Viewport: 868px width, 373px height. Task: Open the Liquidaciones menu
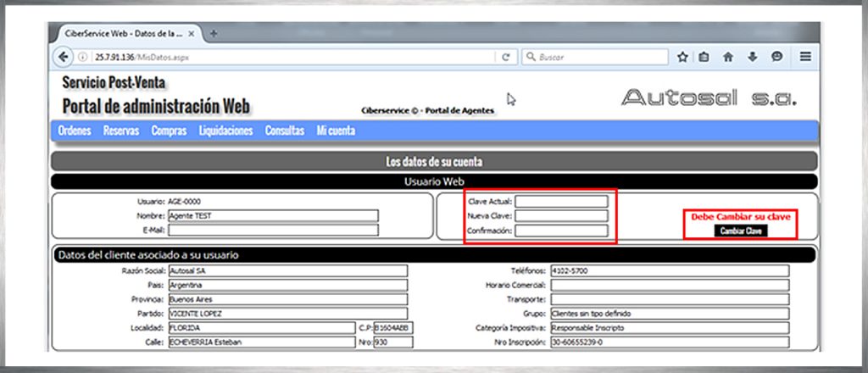(x=225, y=131)
